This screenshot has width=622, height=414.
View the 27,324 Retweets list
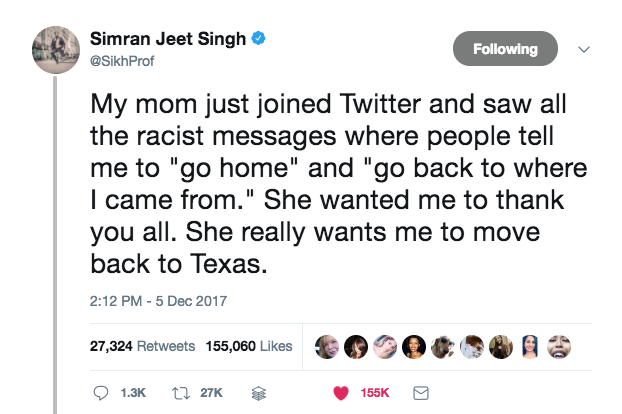(x=142, y=347)
